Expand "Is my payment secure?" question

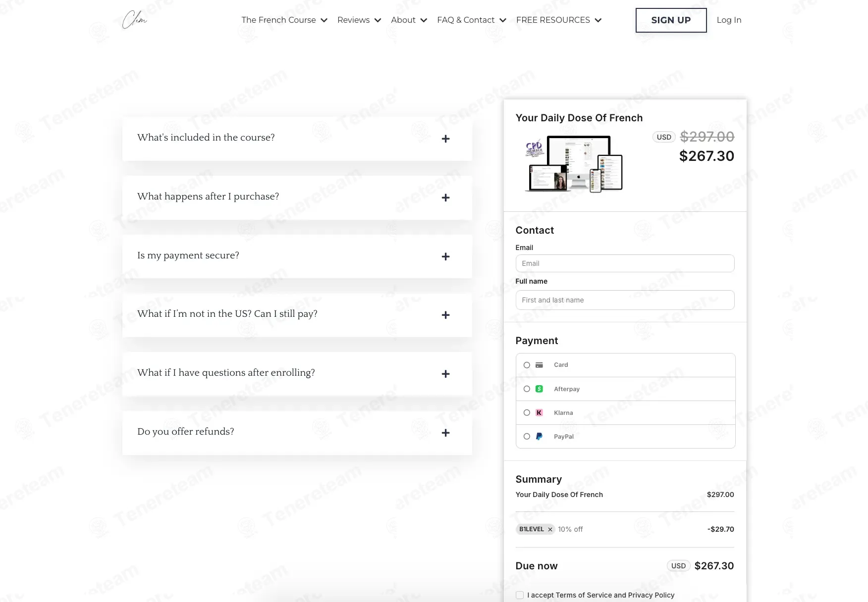click(297, 256)
